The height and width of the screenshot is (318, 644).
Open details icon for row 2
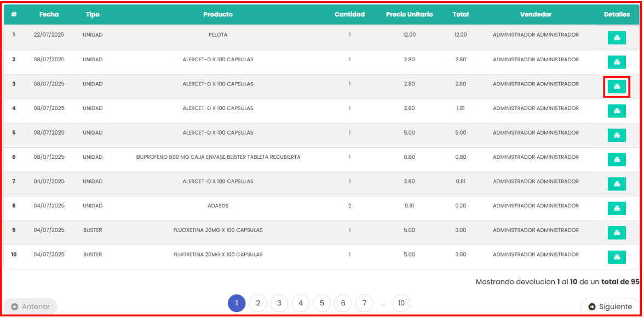[x=617, y=62]
